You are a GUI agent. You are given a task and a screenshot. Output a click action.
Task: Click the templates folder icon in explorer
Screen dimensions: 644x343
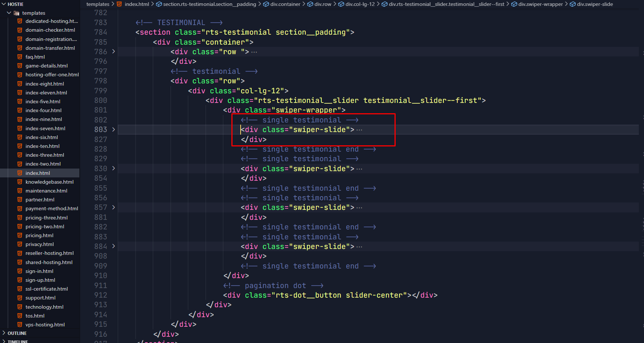point(17,13)
